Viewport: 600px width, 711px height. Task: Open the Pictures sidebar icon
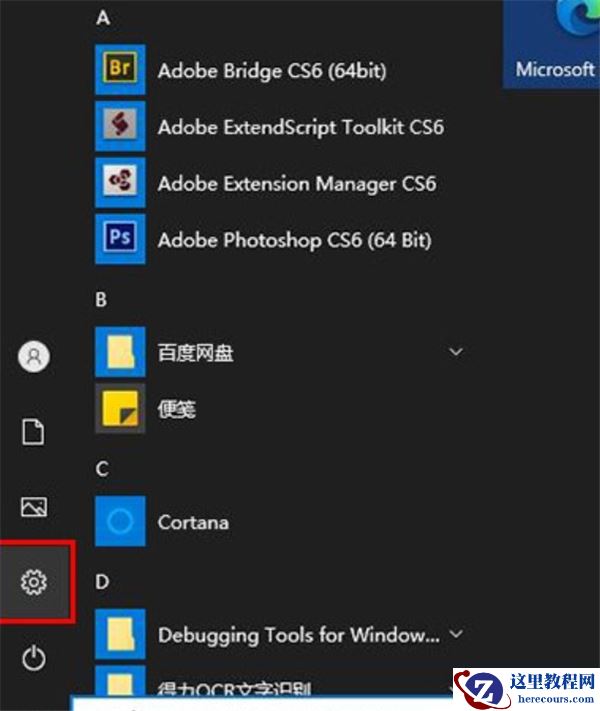click(x=34, y=507)
